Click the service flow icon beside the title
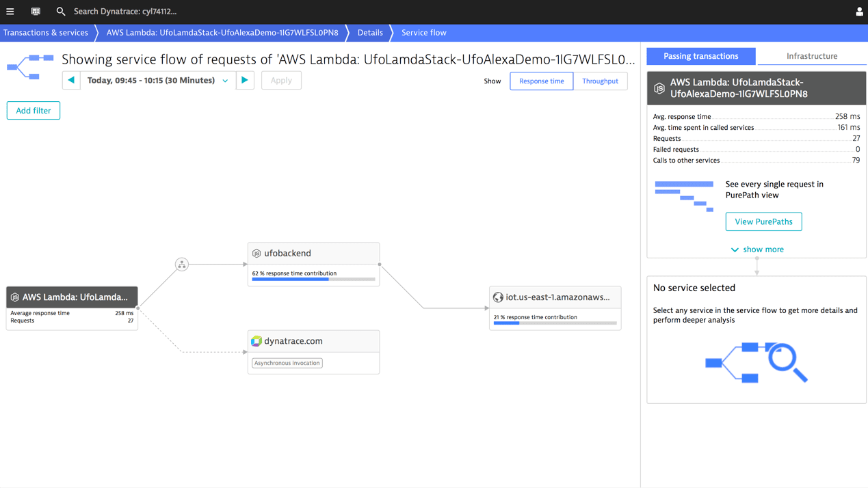Screen dimensions: 868x488 coord(30,67)
